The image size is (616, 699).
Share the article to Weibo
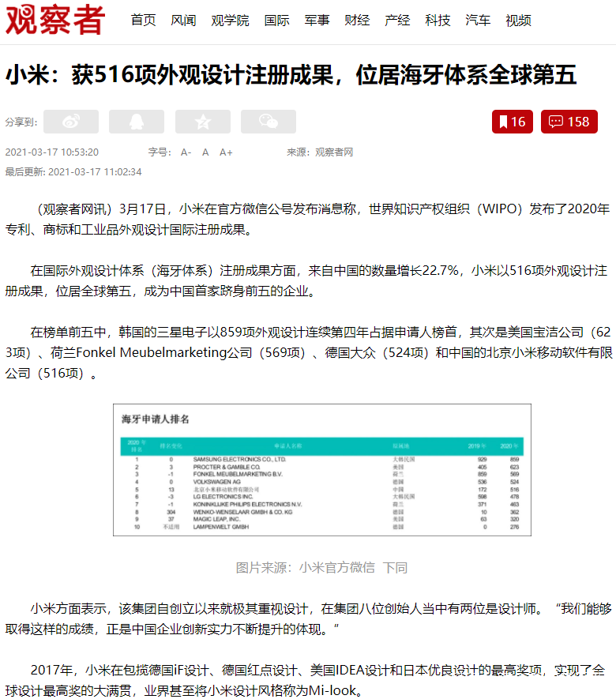71,122
